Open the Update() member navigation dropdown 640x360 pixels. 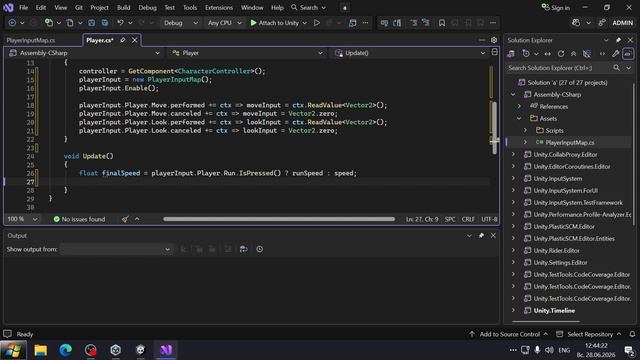pyautogui.click(x=410, y=53)
